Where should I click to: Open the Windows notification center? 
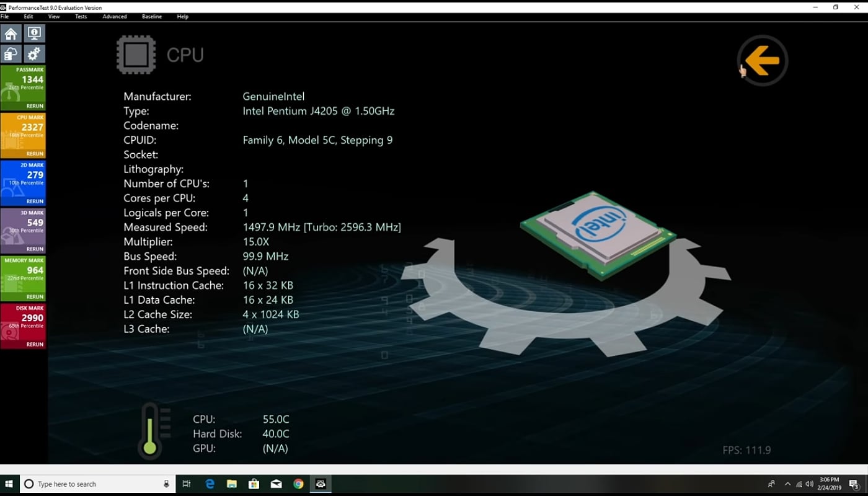coord(854,484)
